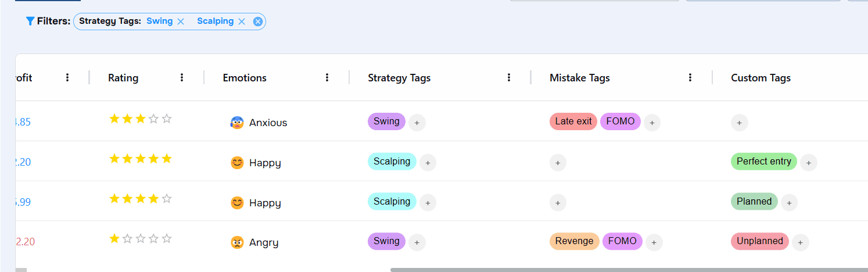Viewport: 868px width, 272px height.
Task: Click Happy emoji in Perfect entry row
Action: (236, 163)
